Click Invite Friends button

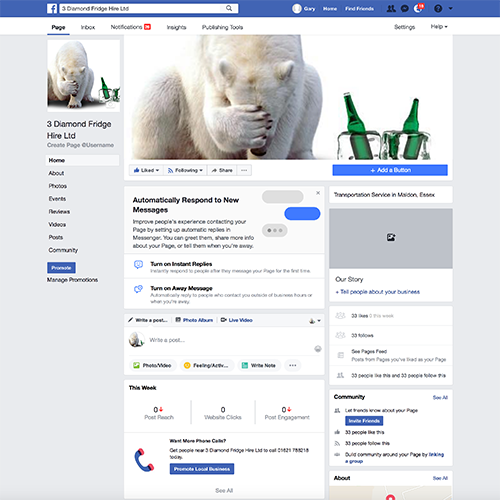(364, 421)
